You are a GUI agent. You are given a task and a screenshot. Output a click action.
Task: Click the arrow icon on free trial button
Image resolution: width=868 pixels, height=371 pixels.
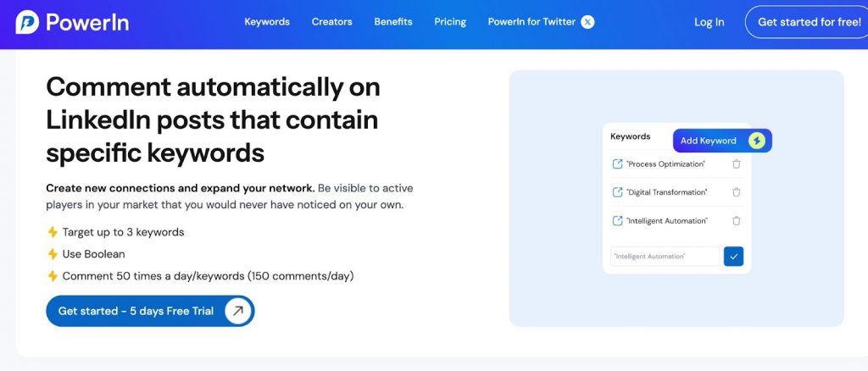pos(238,311)
